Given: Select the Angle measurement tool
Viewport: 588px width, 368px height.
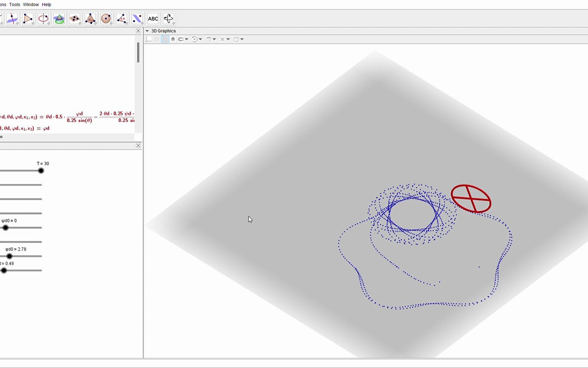Looking at the screenshot, I should click(122, 18).
